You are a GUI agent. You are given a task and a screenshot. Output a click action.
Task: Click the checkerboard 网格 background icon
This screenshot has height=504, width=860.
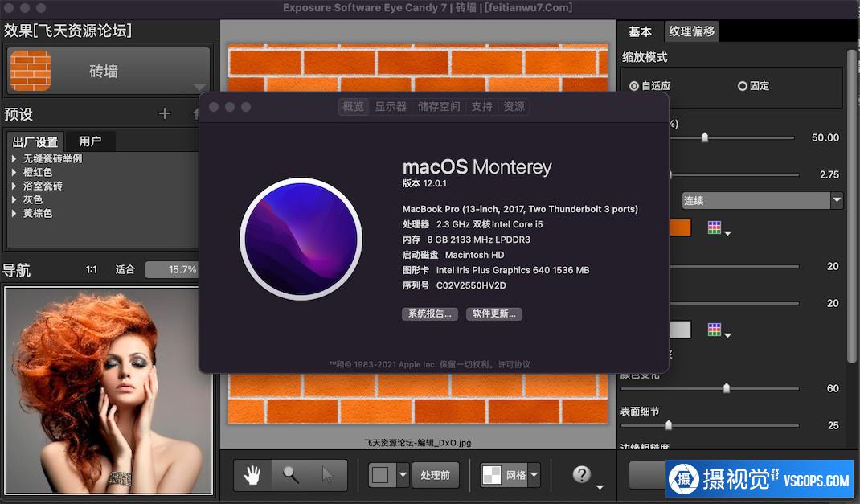(491, 475)
